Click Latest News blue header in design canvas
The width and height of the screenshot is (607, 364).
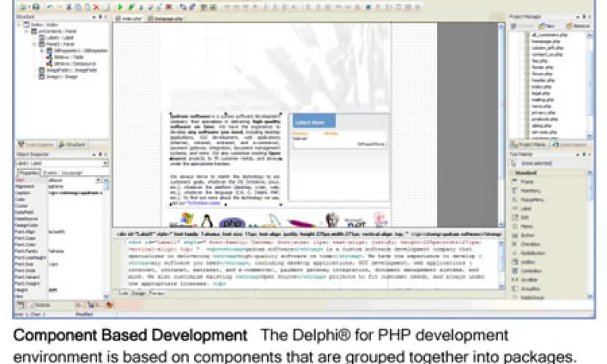coord(314,121)
